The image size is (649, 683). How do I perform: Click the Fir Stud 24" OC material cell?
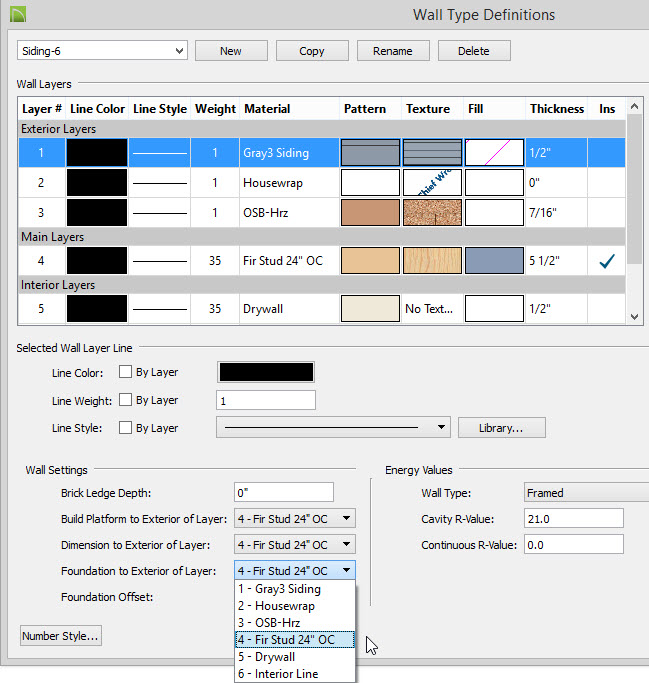point(289,260)
